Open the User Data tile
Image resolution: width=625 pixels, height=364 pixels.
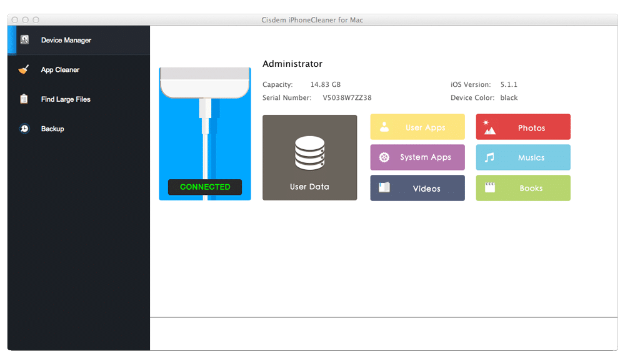pos(310,158)
